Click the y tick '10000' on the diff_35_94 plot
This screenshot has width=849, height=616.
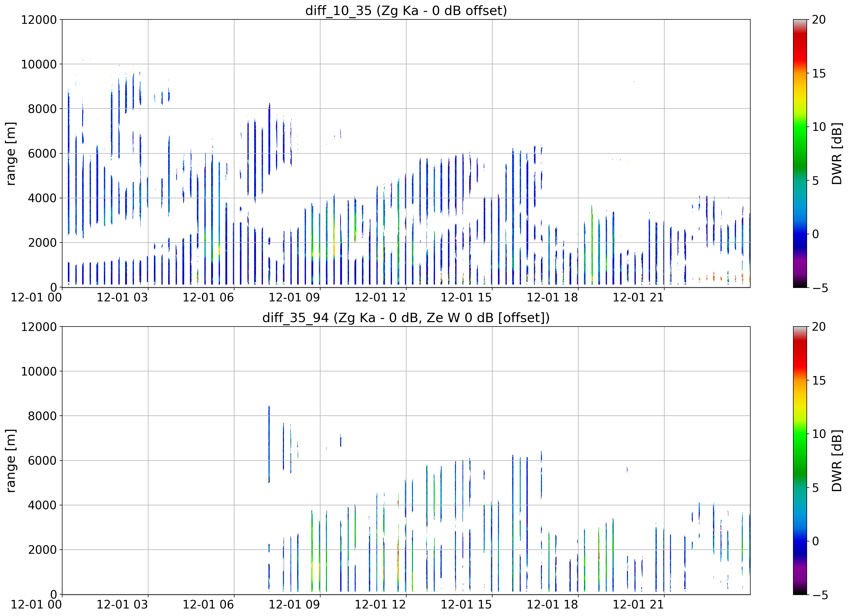[39, 371]
